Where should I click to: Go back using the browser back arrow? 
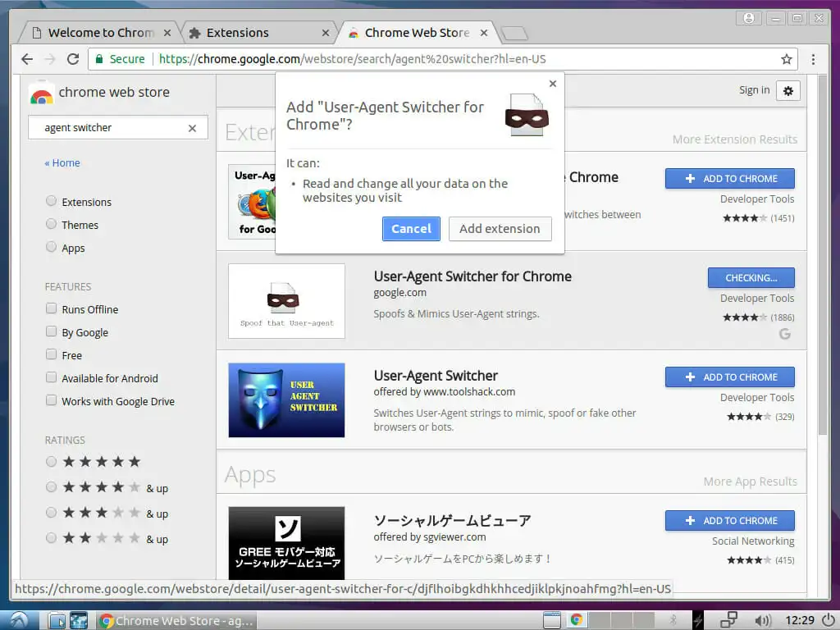(x=27, y=59)
